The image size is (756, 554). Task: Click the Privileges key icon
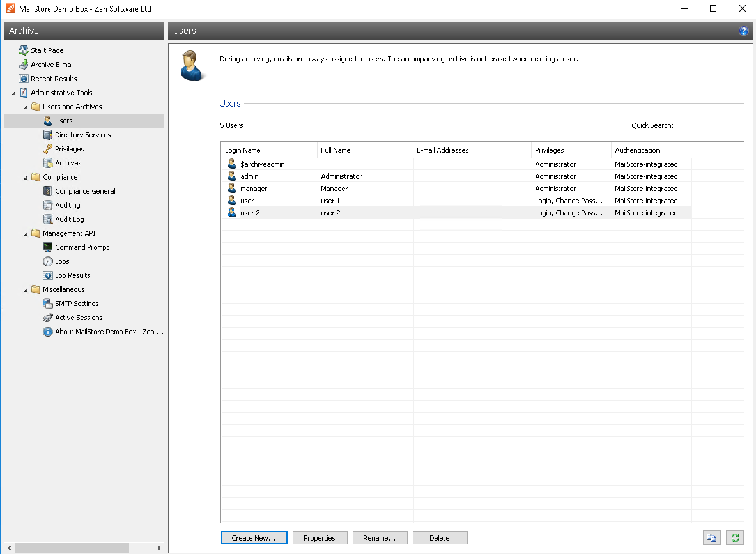tap(47, 148)
